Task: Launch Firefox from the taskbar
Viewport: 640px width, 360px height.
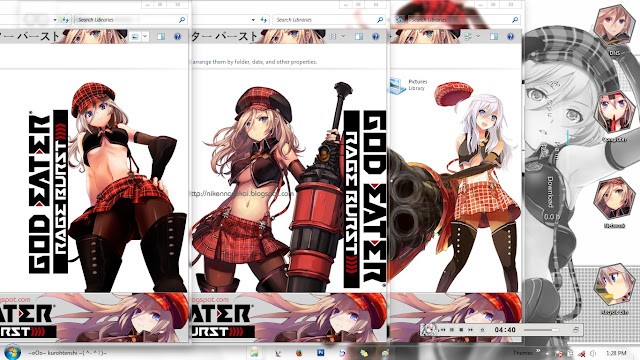Action: (299, 353)
